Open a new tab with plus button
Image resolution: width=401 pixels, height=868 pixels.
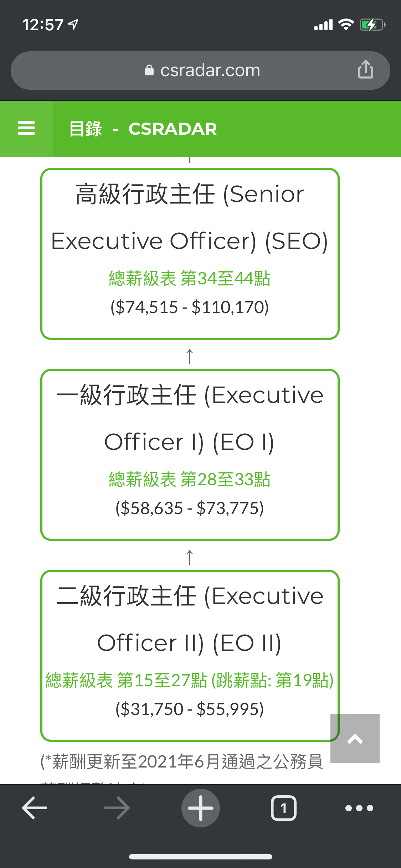click(201, 808)
